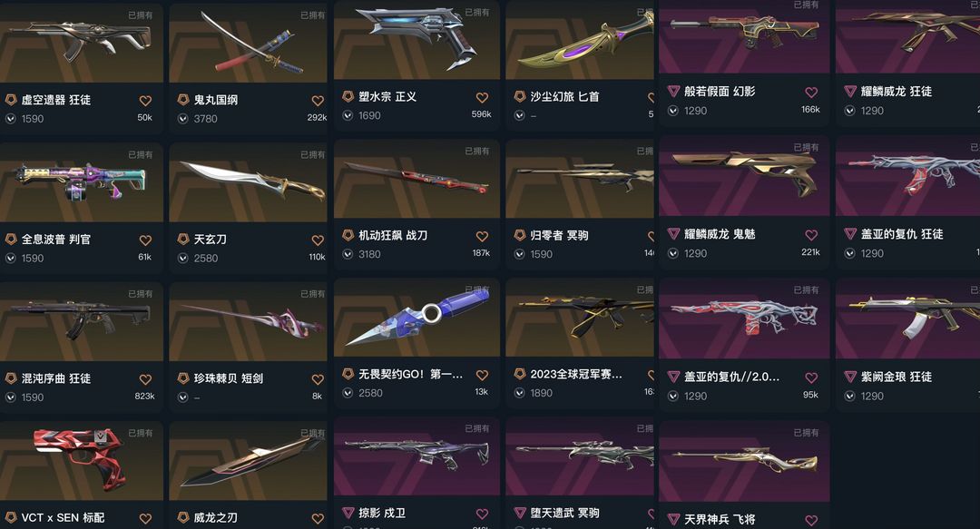Click heart icon for 机动狂飙 战刀
This screenshot has height=529, width=980.
pyautogui.click(x=482, y=236)
